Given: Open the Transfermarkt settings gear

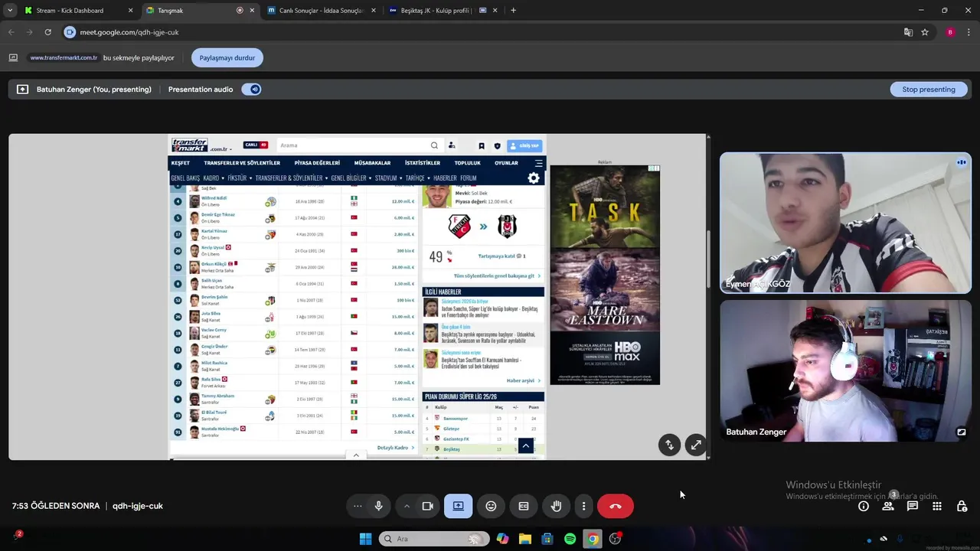Looking at the screenshot, I should (x=534, y=178).
